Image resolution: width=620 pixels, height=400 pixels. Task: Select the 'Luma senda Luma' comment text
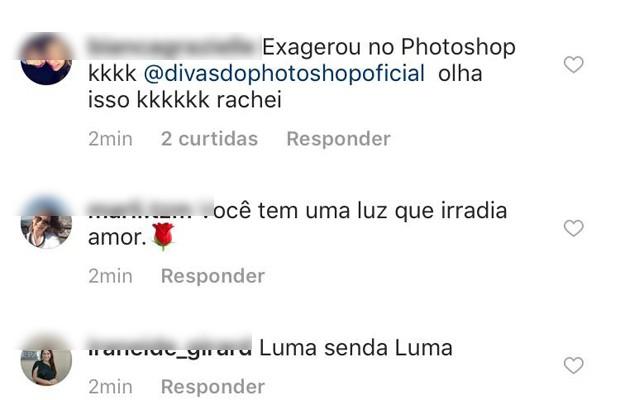(356, 348)
